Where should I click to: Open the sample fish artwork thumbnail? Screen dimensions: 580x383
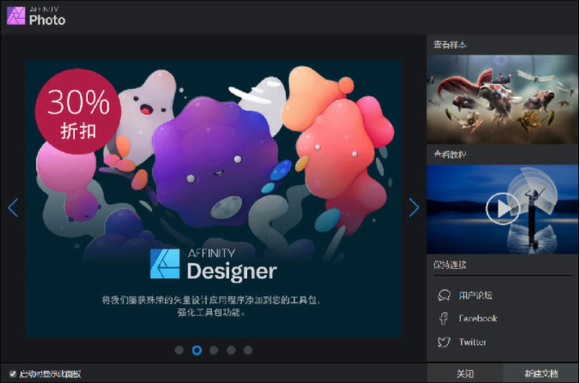point(502,99)
